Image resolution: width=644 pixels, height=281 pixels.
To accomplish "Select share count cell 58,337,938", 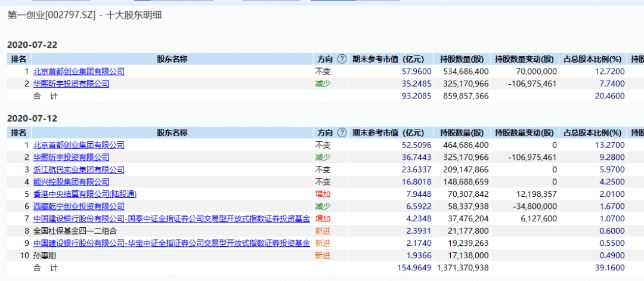I will [468, 206].
